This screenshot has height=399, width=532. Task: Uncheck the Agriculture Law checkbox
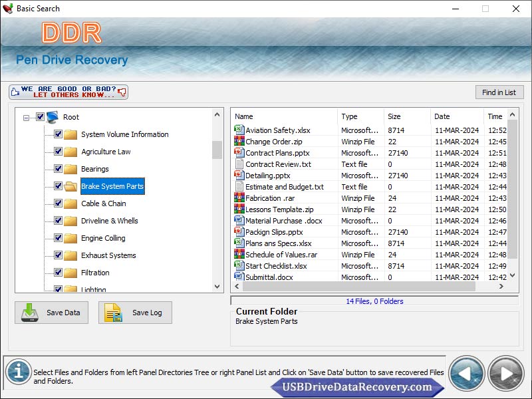point(58,152)
